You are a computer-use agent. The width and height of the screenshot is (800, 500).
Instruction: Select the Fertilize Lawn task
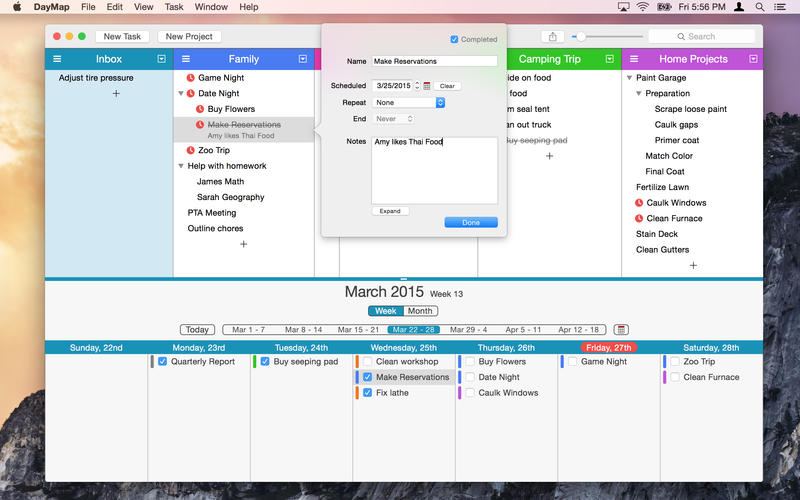click(662, 187)
